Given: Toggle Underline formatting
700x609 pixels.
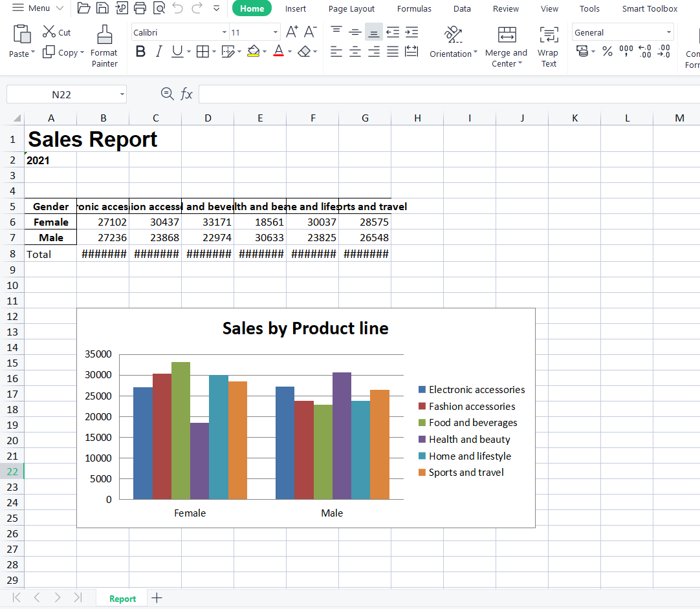Looking at the screenshot, I should [x=177, y=52].
